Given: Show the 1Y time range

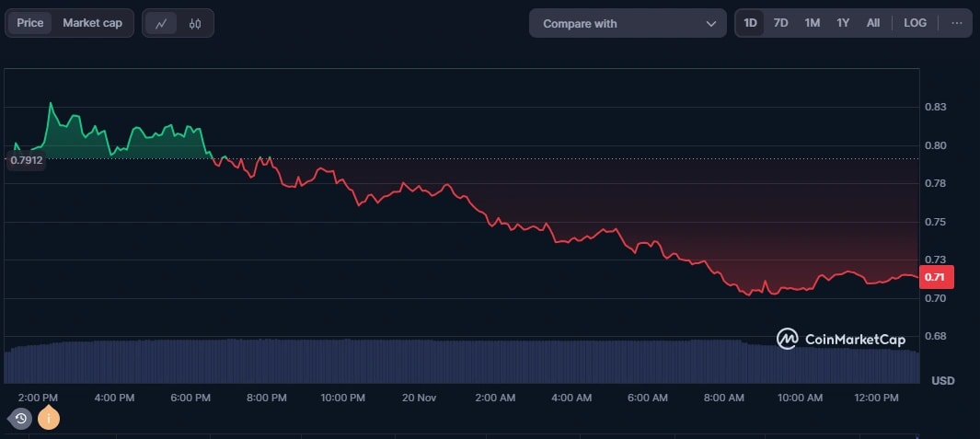Looking at the screenshot, I should 843,23.
